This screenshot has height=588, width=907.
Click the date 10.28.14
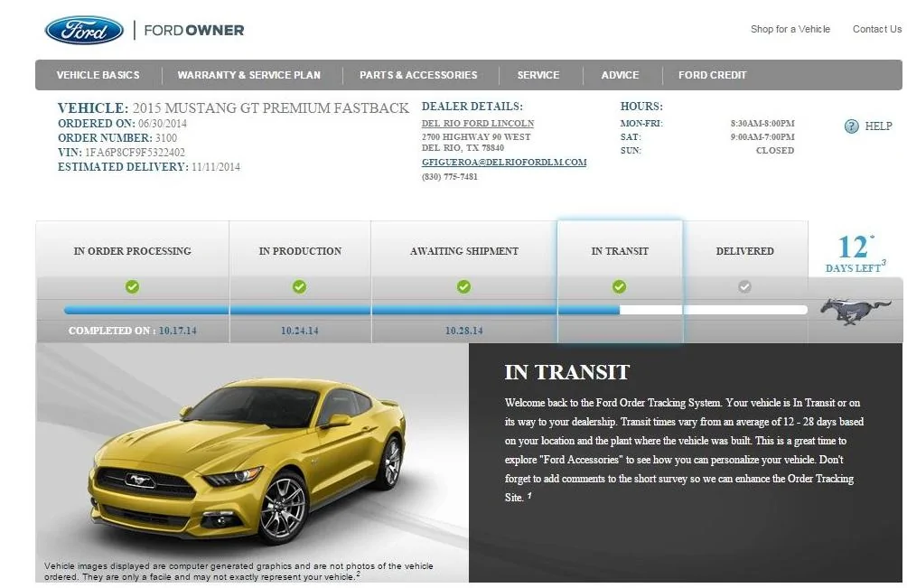pyautogui.click(x=464, y=331)
